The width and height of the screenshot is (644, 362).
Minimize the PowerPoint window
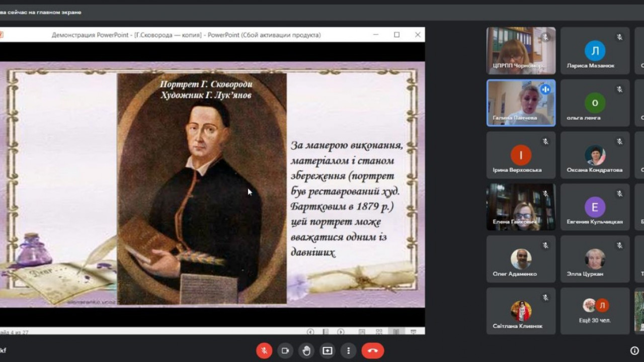(x=376, y=35)
